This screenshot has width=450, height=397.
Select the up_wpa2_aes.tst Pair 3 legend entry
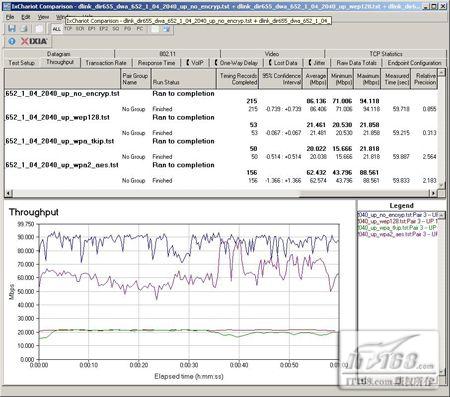coord(397,234)
